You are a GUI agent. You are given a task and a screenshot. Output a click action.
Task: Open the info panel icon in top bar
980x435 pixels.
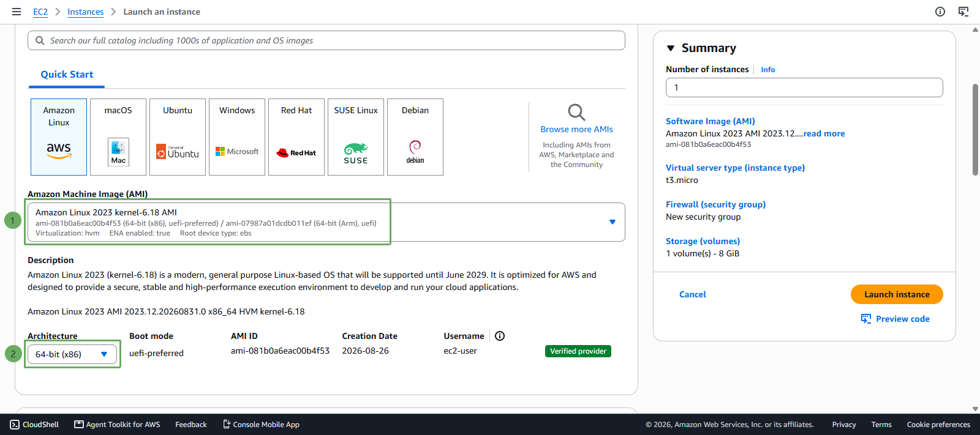click(940, 12)
